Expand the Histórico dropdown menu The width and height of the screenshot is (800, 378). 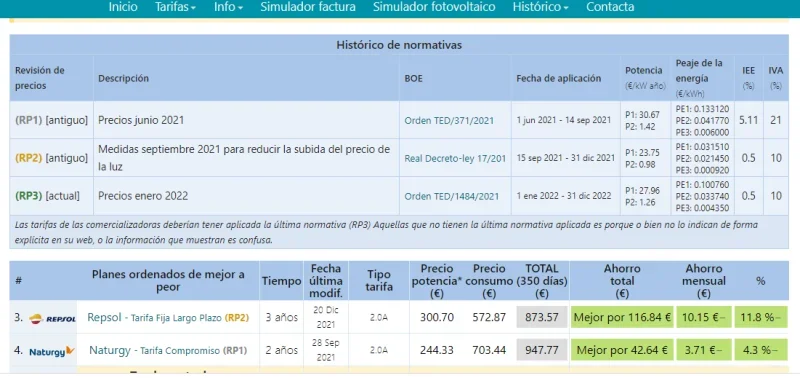[541, 7]
